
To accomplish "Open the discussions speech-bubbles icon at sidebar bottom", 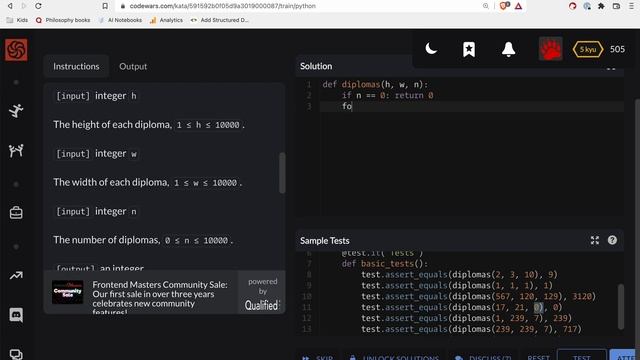I will pyautogui.click(x=16, y=354).
